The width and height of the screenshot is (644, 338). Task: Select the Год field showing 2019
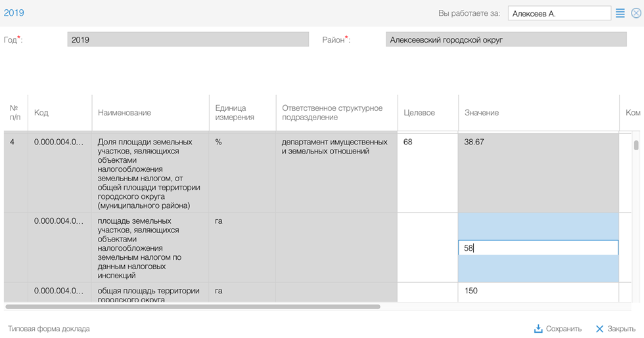[x=188, y=40]
